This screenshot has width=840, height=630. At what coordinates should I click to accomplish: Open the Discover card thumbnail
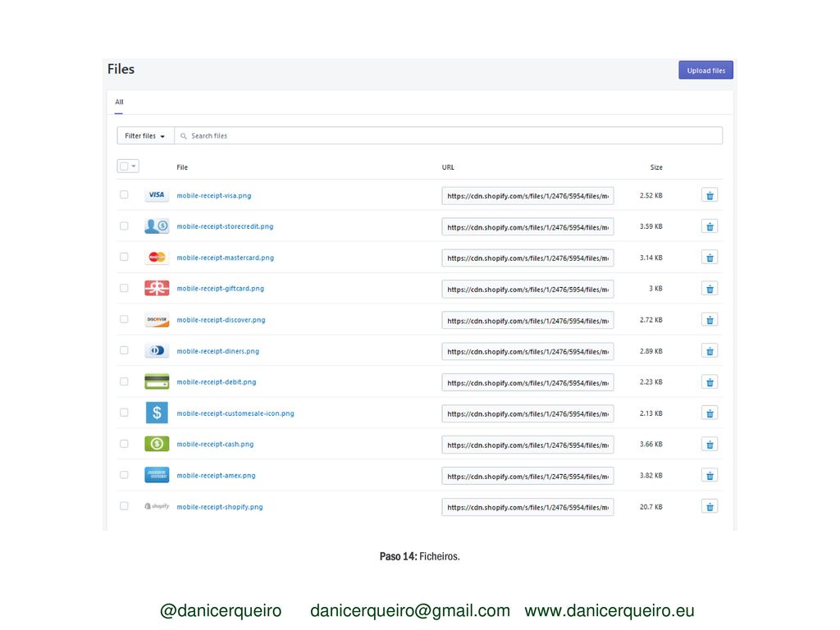157,320
